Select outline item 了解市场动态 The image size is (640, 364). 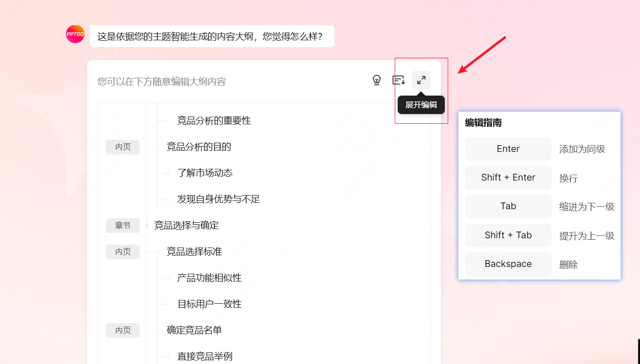205,173
